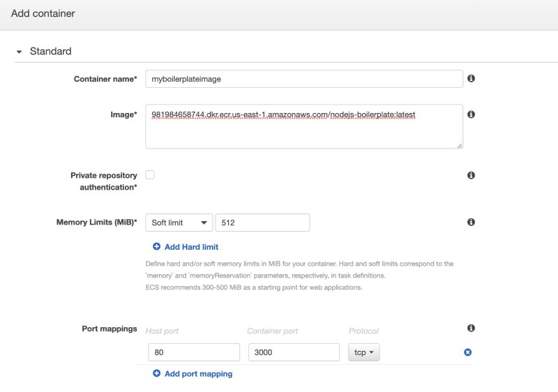Click the info icon for Memory Limits
The height and width of the screenshot is (392, 558).
(x=471, y=222)
